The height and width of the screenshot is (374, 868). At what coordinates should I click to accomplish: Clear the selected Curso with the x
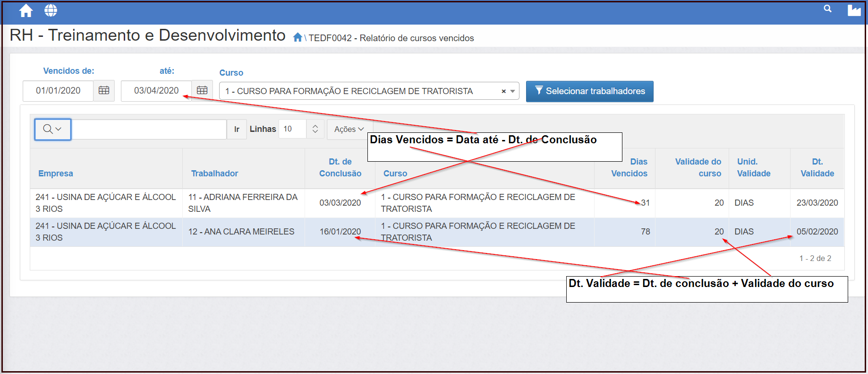click(503, 91)
